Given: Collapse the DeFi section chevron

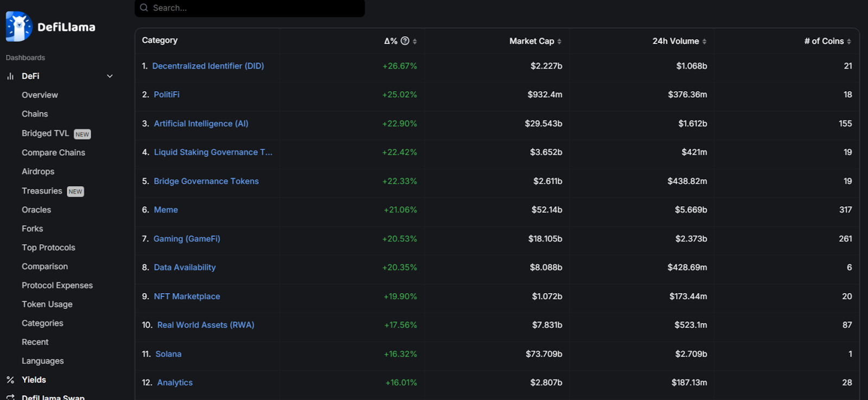Looking at the screenshot, I should 110,77.
